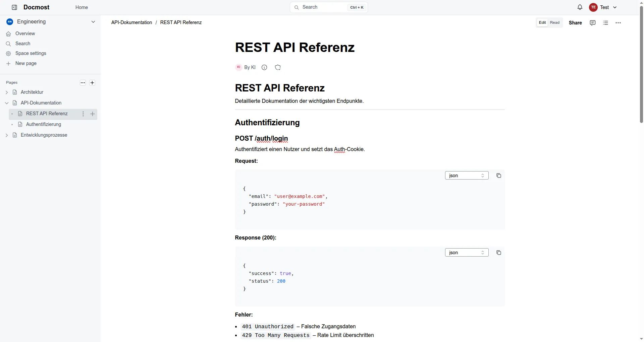
Task: Click the magnifier icon in top search bar
Action: [x=297, y=7]
